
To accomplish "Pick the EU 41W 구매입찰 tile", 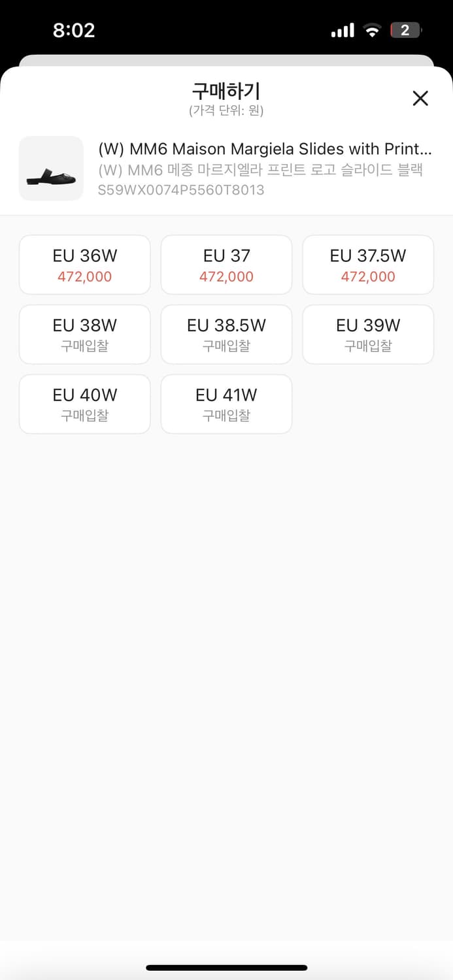I will [226, 404].
